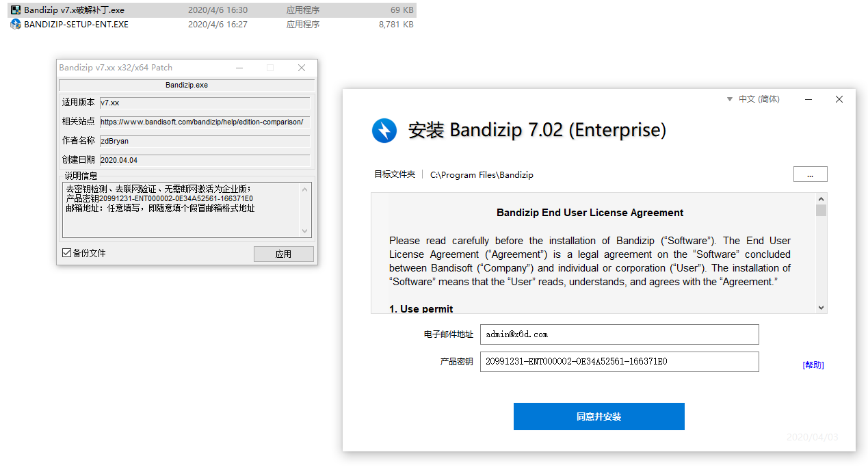Click the 应用 button in Patch window
868x476 pixels.
click(284, 254)
